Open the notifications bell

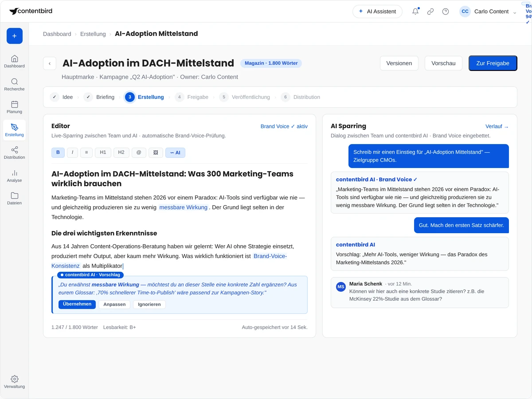(x=415, y=12)
